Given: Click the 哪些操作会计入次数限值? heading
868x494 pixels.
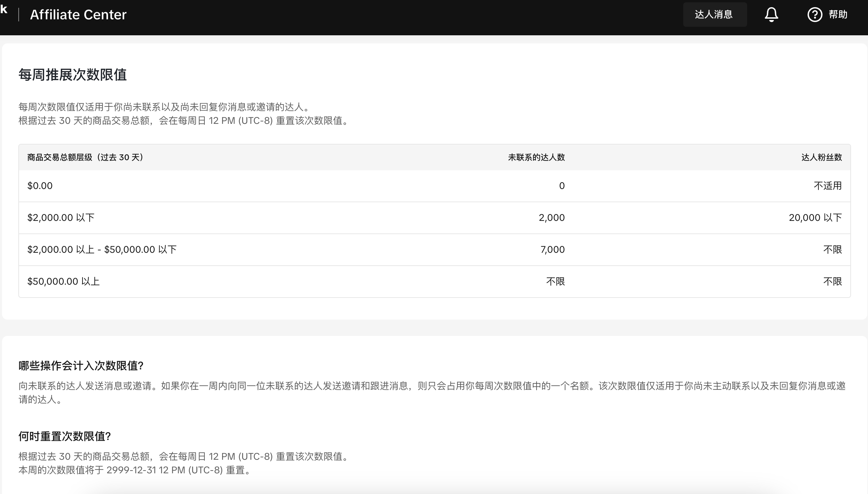Looking at the screenshot, I should [x=81, y=366].
